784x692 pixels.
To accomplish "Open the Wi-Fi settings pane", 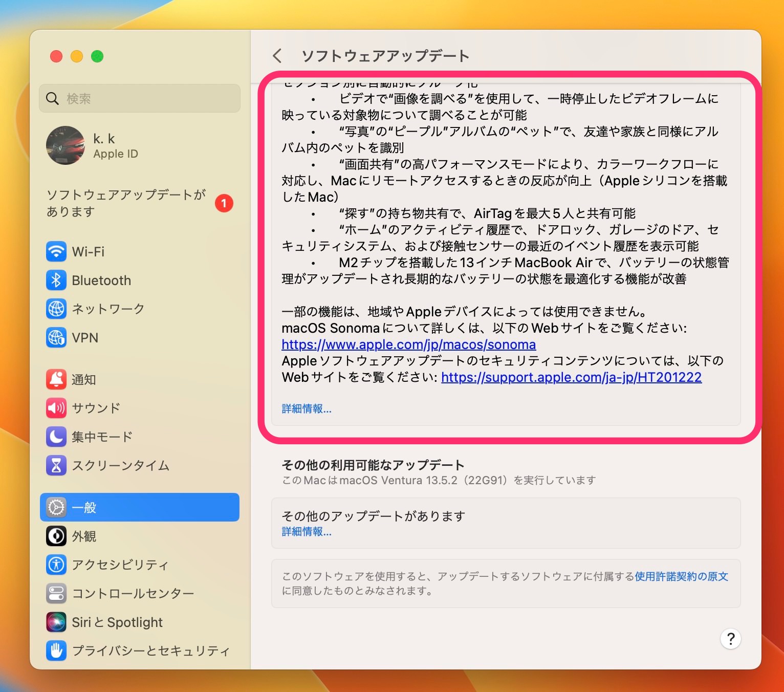I will pos(140,251).
